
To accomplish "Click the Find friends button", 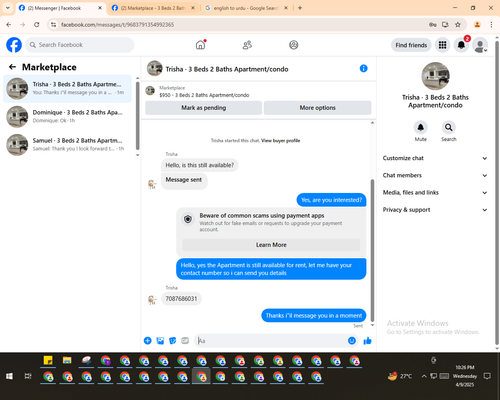I will (411, 45).
